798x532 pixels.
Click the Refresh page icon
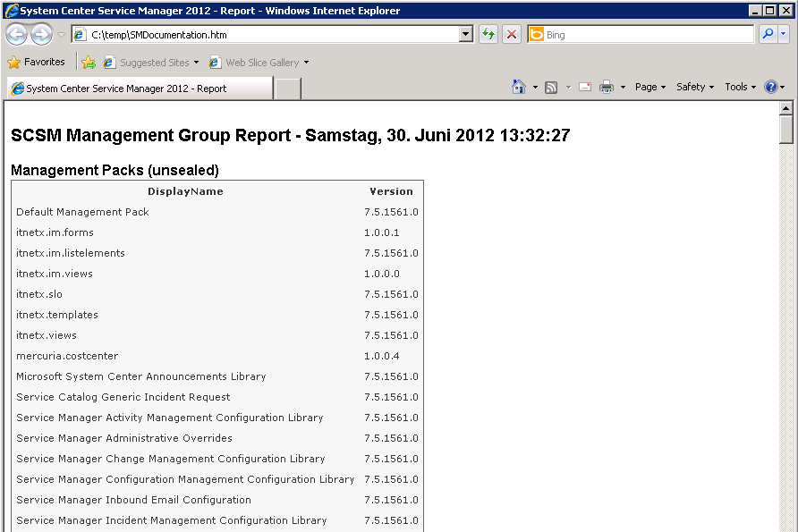coord(488,35)
